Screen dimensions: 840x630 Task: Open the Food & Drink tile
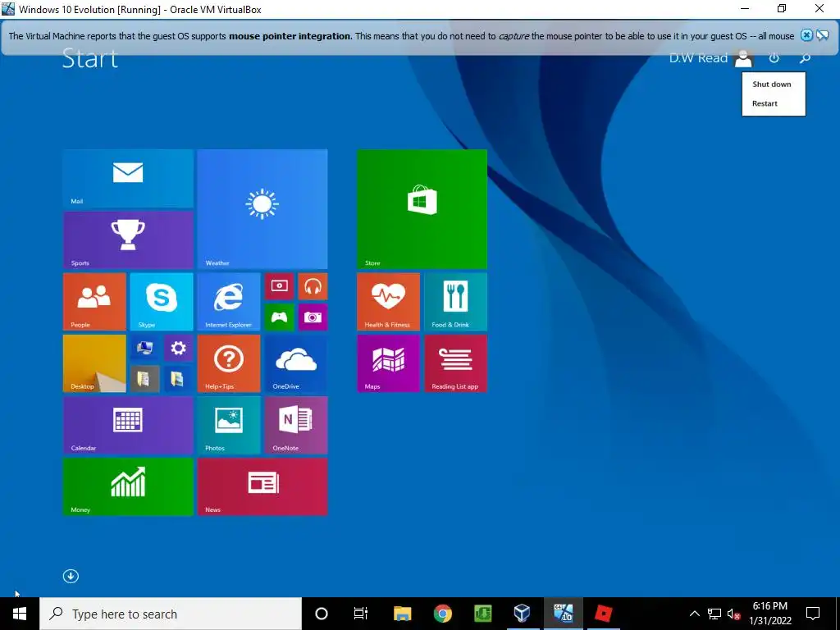456,302
